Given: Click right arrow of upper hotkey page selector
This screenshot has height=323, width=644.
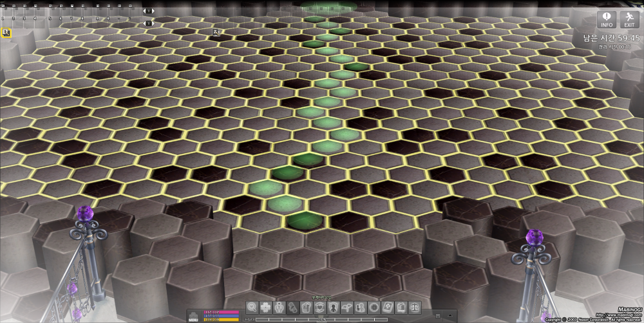Looking at the screenshot, I should 152,11.
